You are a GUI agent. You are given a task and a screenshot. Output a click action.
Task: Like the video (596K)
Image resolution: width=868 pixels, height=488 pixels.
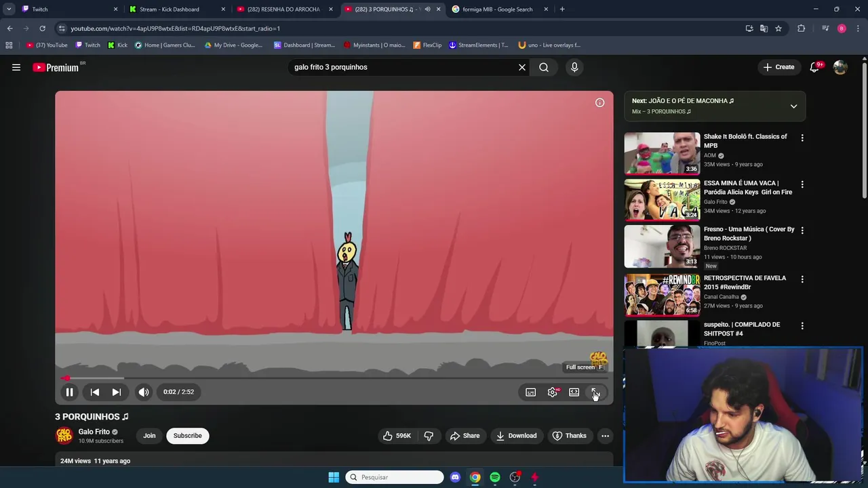coord(397,436)
